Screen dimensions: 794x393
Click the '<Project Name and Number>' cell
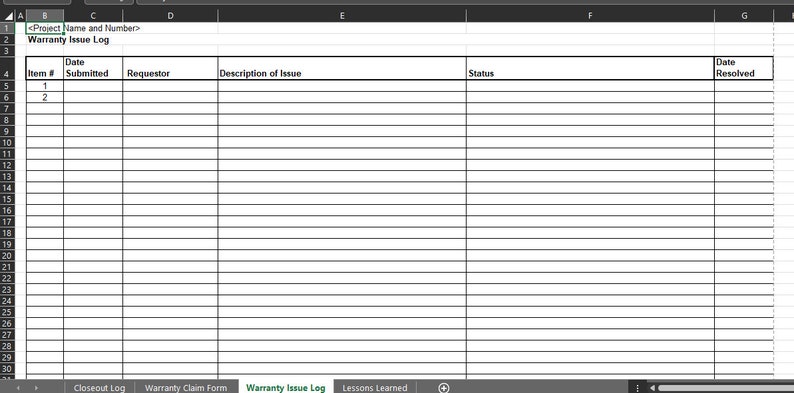pos(45,28)
